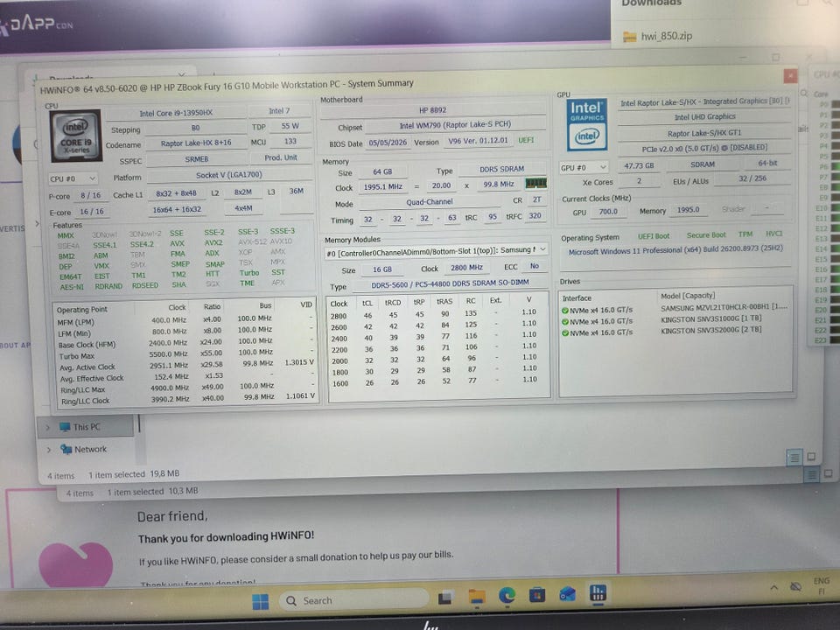Open the Windows Start menu
Screen dimensions: 840x630
261,602
